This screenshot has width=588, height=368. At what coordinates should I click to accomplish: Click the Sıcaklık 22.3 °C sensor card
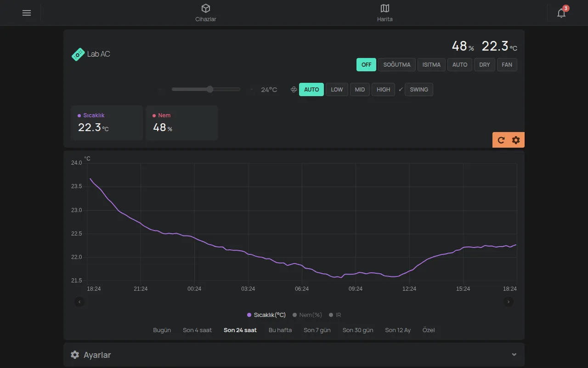107,123
